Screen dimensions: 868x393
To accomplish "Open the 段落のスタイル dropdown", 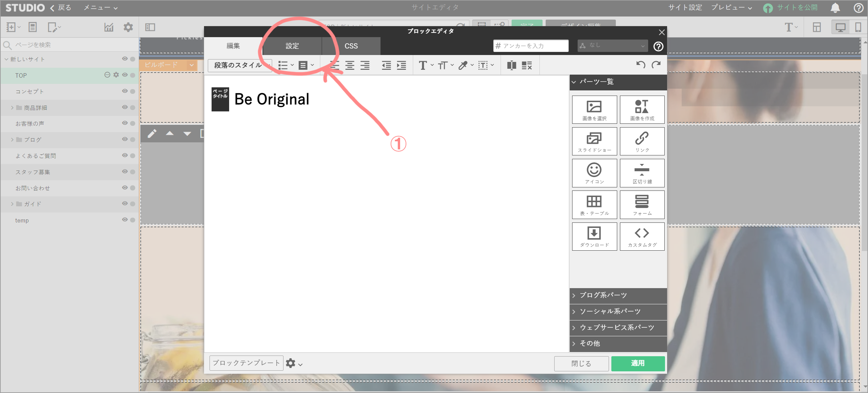I will coord(239,65).
